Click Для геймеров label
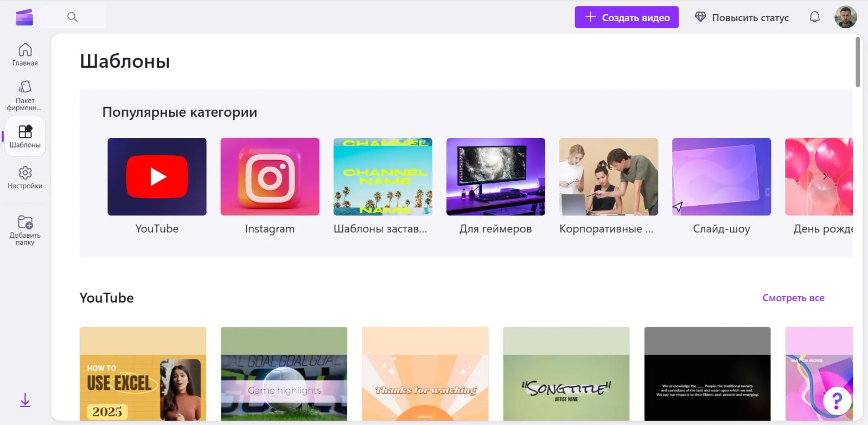Image resolution: width=868 pixels, height=425 pixels. pos(495,229)
